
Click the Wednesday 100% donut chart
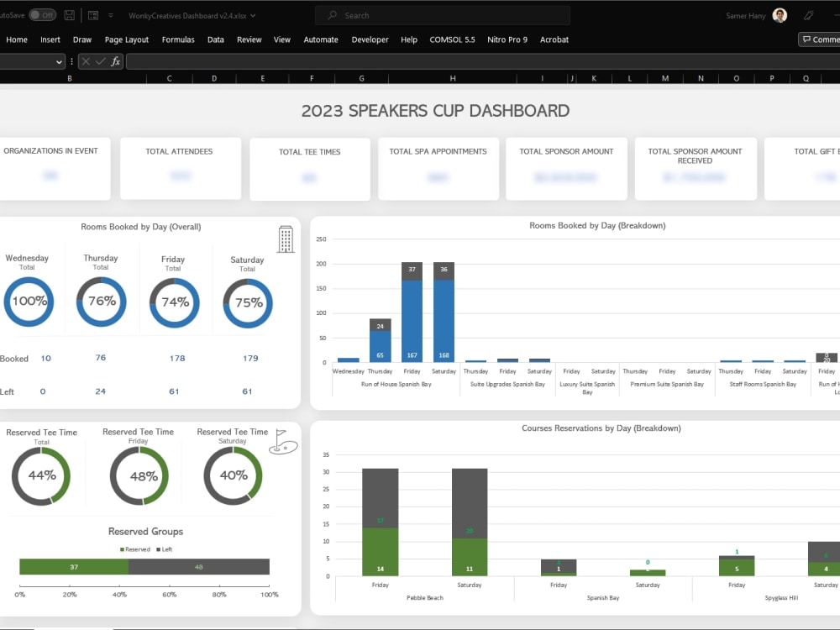point(29,302)
